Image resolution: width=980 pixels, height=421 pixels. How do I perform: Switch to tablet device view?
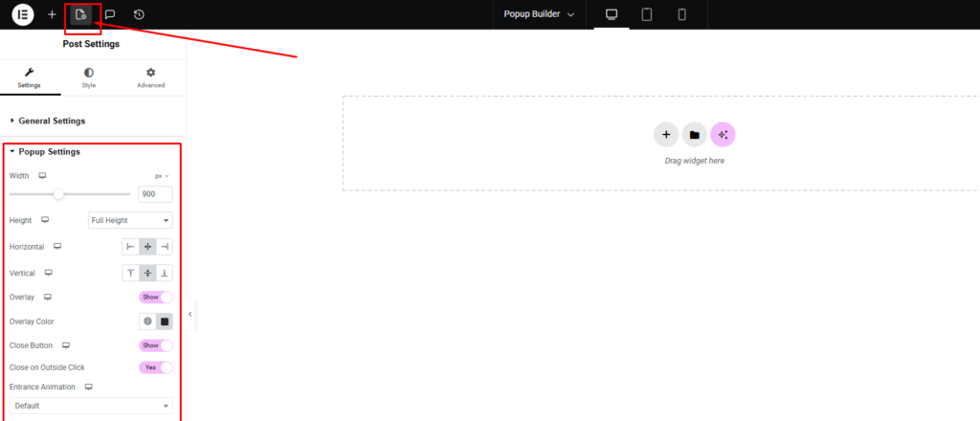click(x=647, y=14)
